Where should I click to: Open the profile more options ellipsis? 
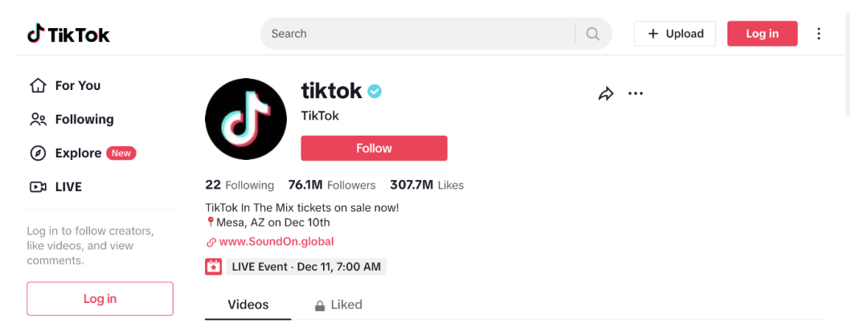636,94
